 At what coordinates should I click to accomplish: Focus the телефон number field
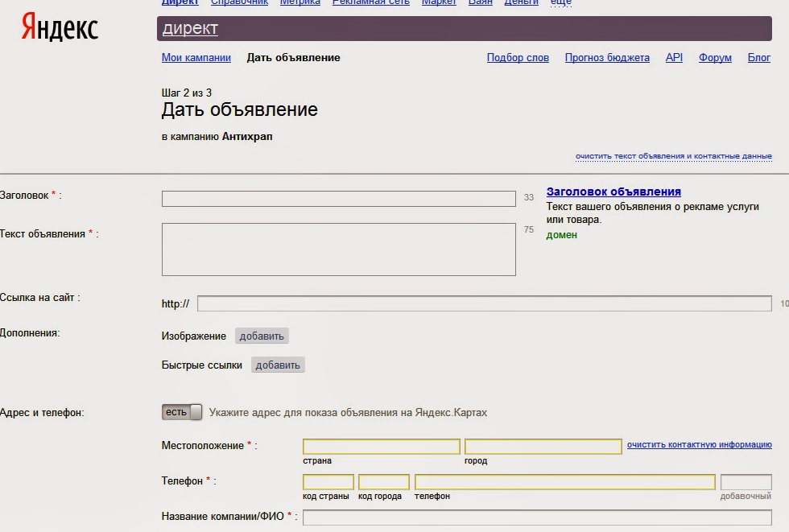point(564,482)
